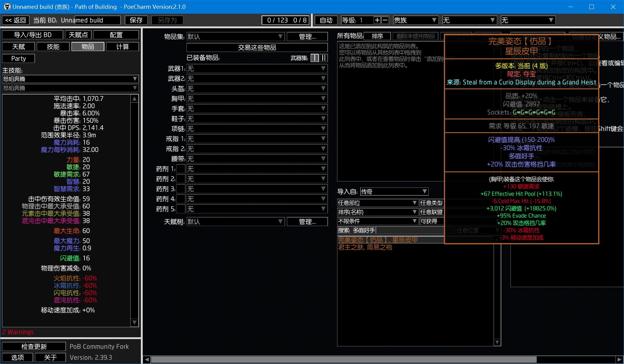Open the 物品集 item set dropdown
624x364 pixels.
(235, 36)
